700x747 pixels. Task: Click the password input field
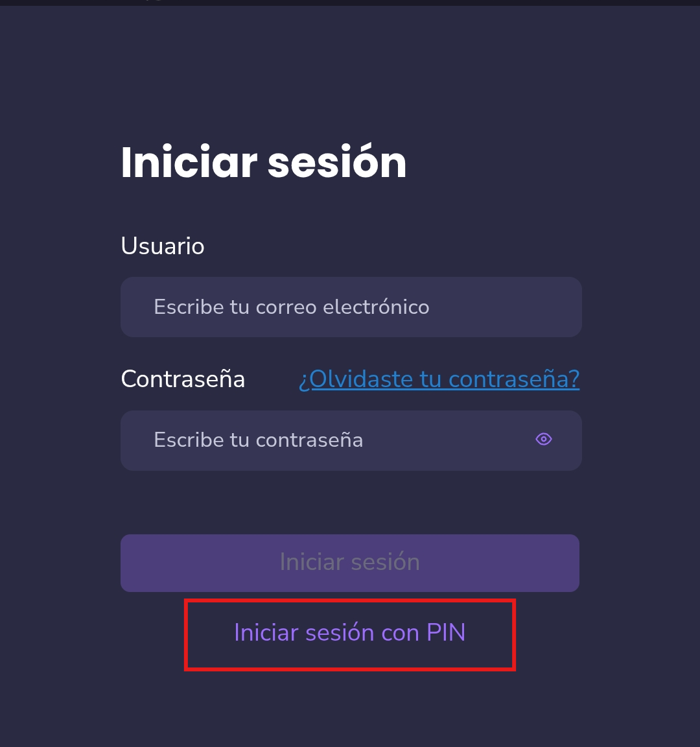(324, 440)
